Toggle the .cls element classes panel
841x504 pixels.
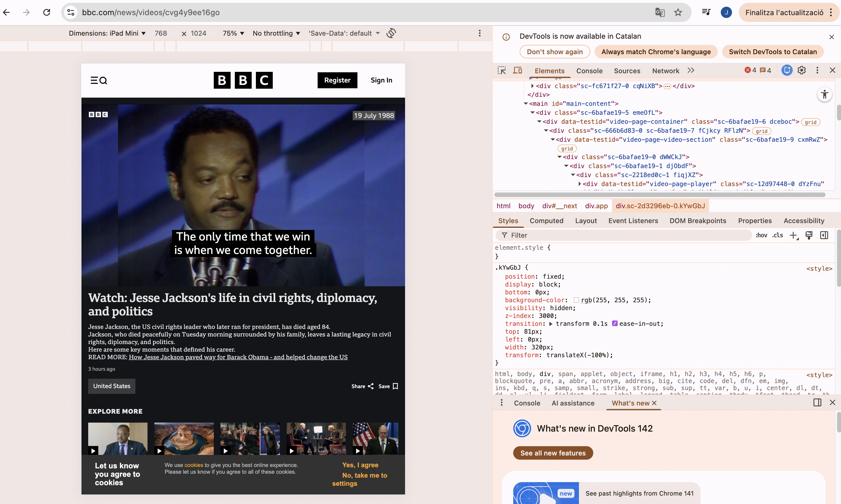point(777,235)
